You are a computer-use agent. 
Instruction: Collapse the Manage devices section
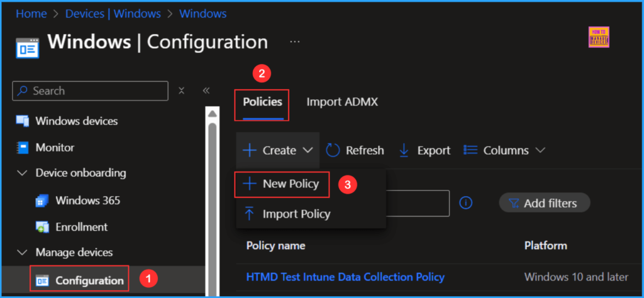click(23, 253)
